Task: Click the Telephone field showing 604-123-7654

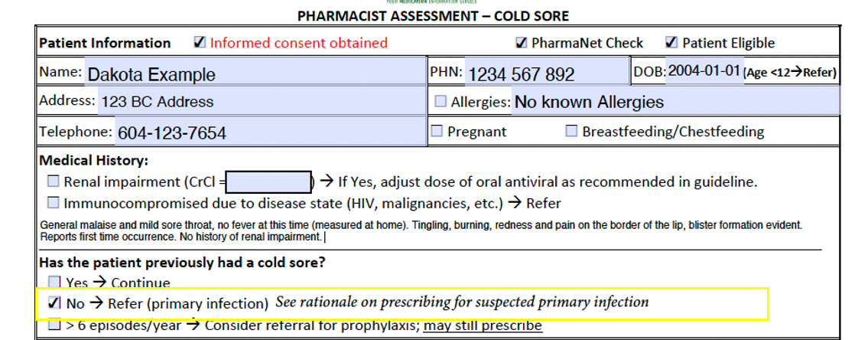Action: pos(270,132)
